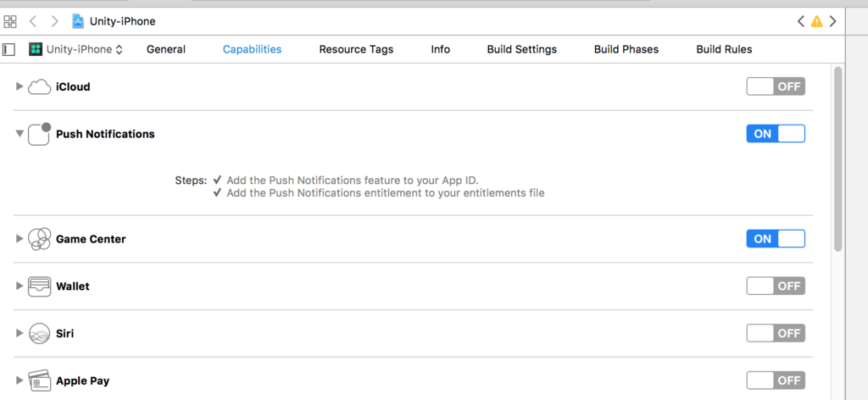Click the Unity-iPhone project file icon
The image size is (868, 400).
[x=78, y=21]
